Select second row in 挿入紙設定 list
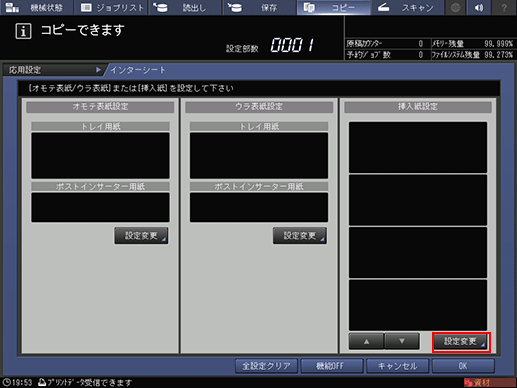Image resolution: width=517 pixels, height=388 pixels. pos(418,200)
